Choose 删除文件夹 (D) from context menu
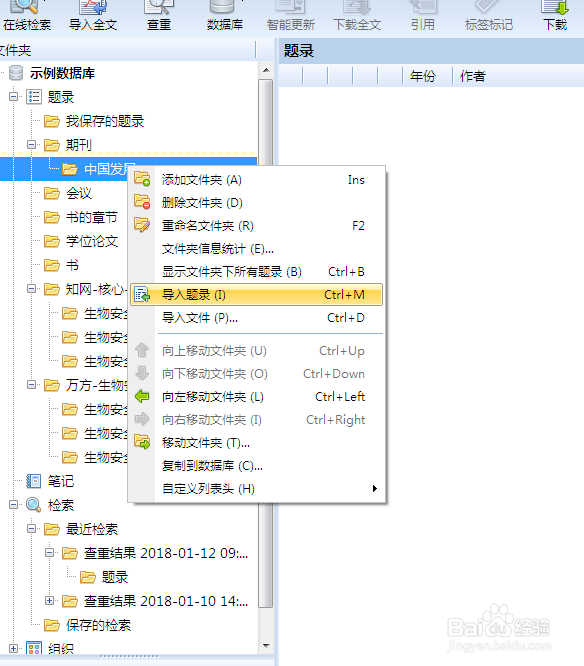The image size is (584, 666). coord(257,203)
